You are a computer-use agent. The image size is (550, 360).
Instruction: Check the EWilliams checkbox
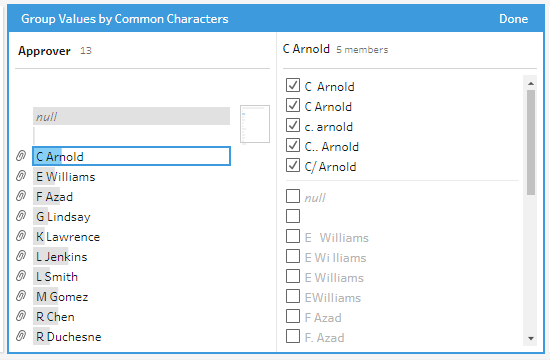293,296
